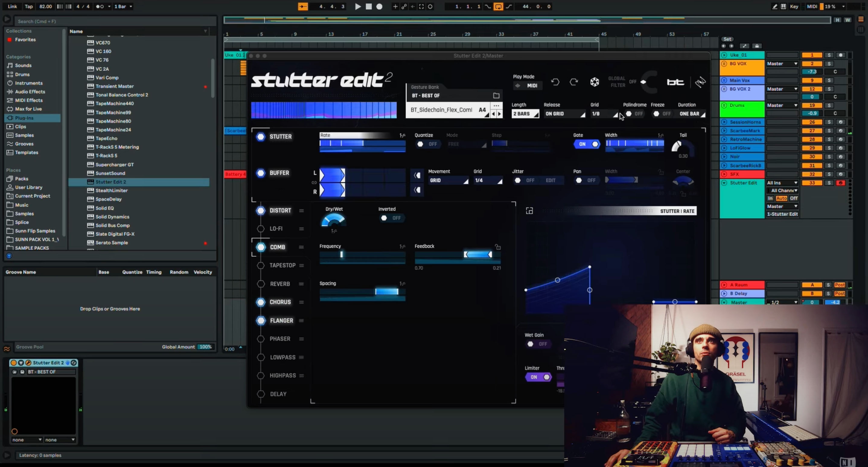Click the Link button

[12, 6]
